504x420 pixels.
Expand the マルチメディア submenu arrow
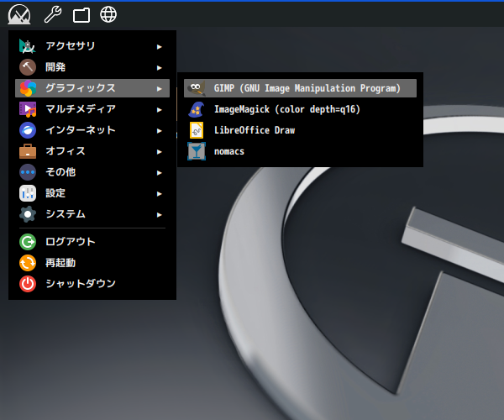(x=159, y=109)
